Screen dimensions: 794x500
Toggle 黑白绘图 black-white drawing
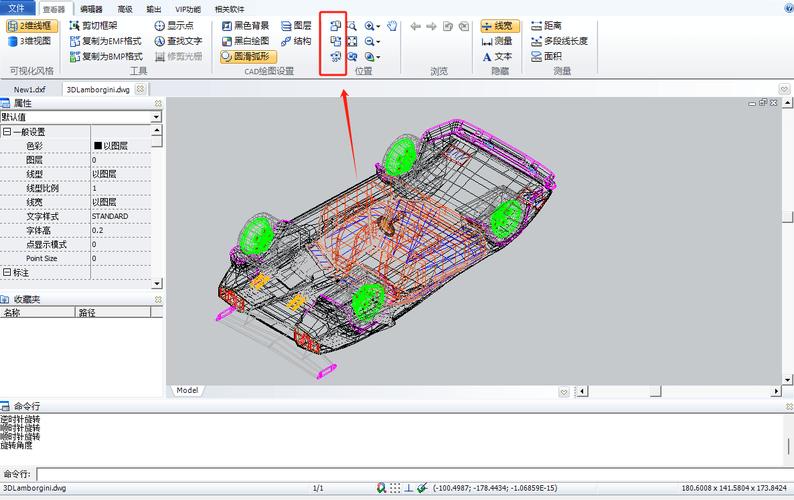246,41
